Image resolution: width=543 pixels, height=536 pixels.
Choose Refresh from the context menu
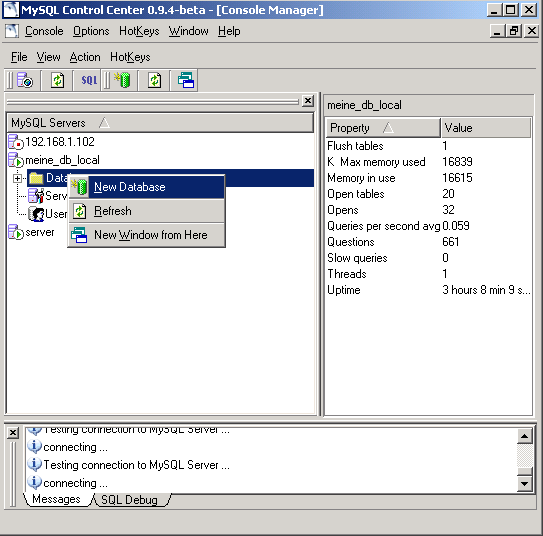point(147,211)
